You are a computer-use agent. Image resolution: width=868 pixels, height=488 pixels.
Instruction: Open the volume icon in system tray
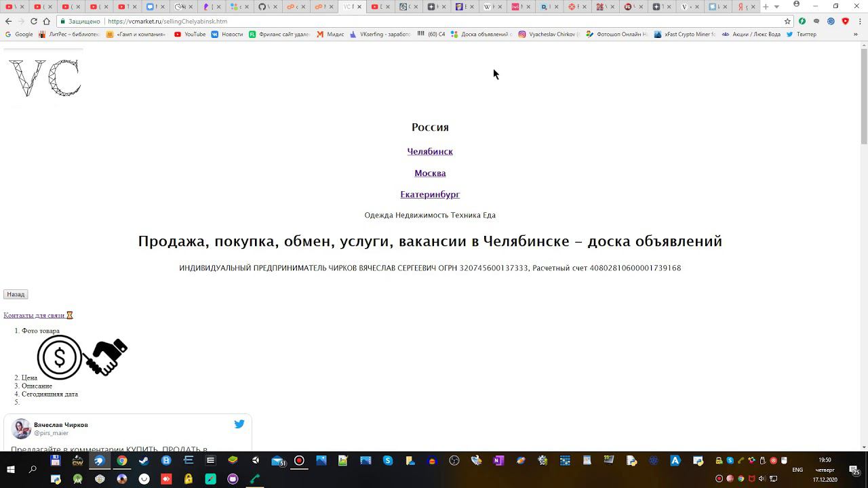point(762,479)
